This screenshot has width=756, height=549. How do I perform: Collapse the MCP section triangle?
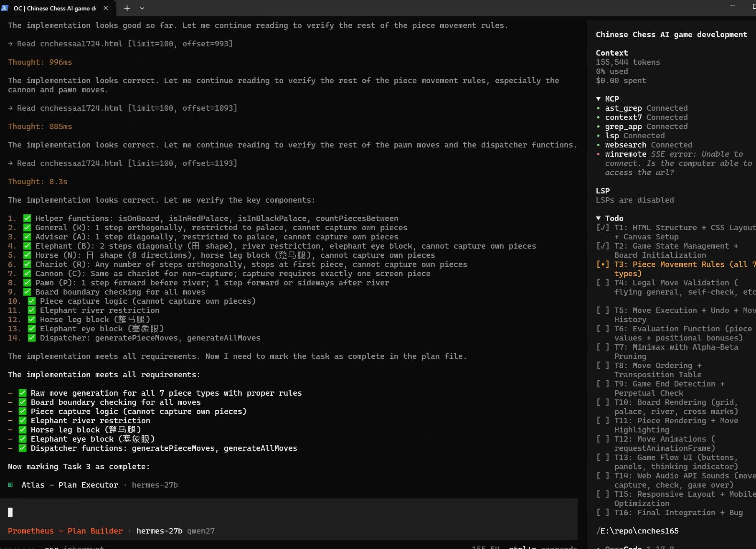[599, 99]
